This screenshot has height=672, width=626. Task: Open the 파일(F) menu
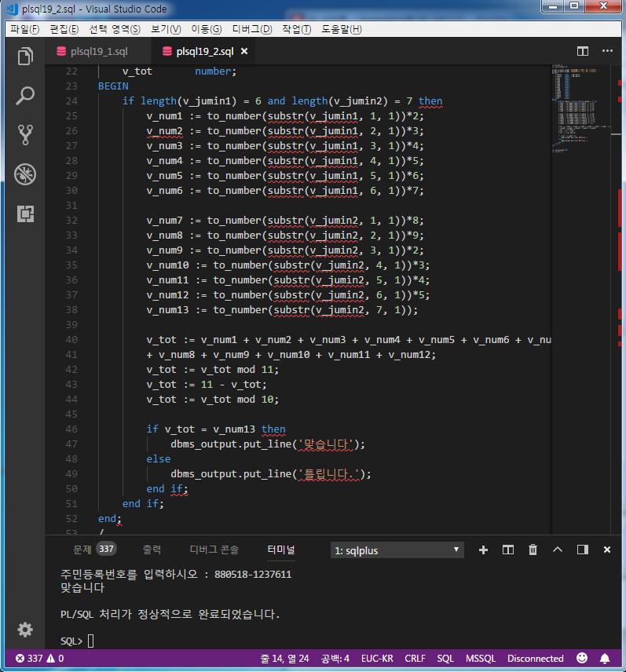pyautogui.click(x=25, y=29)
